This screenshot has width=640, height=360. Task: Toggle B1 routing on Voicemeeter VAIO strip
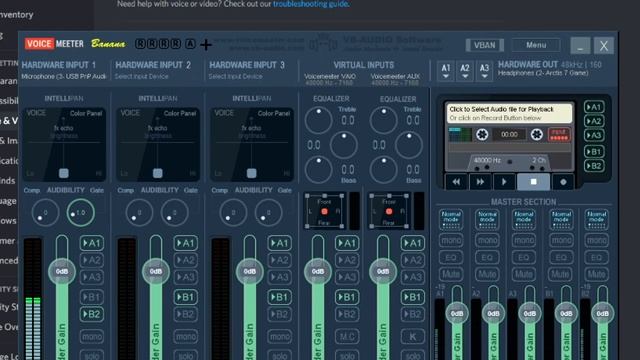347,297
